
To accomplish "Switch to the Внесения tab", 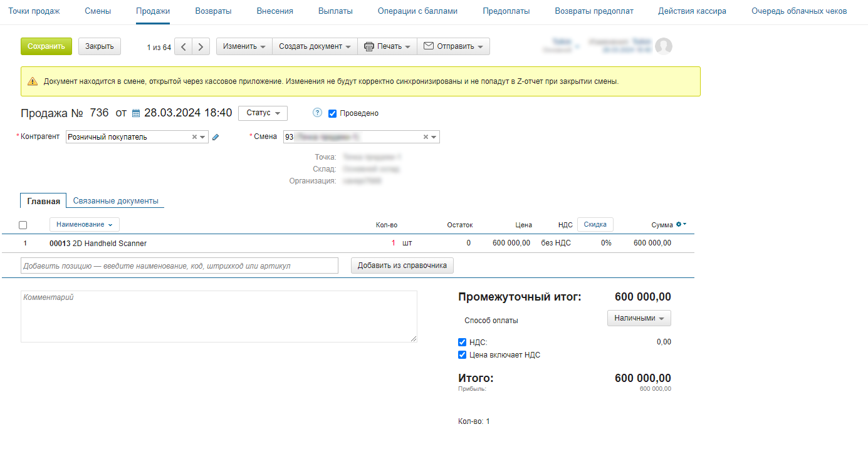I will (x=275, y=11).
